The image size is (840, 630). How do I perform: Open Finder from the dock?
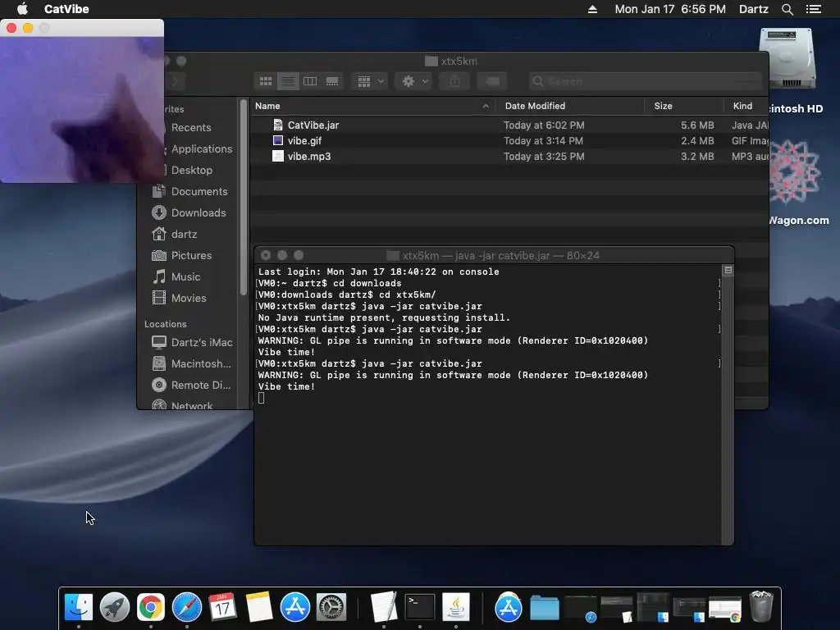coord(78,607)
